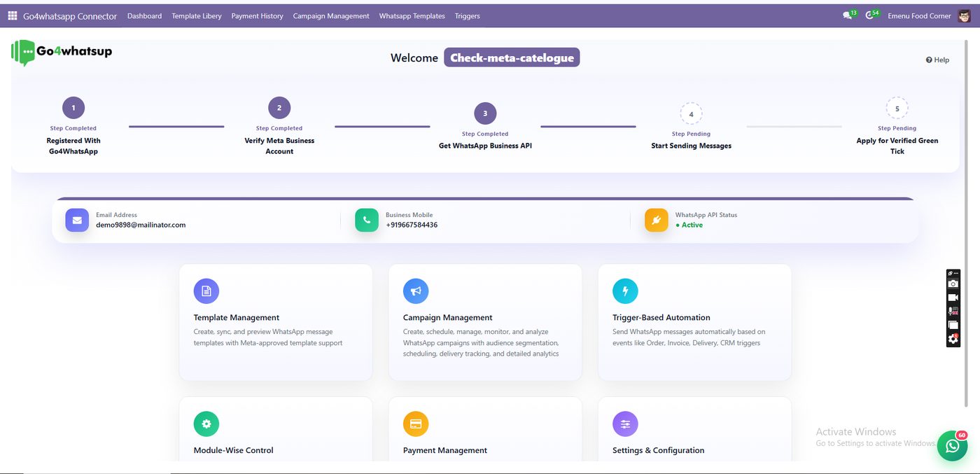Open the Trigger-Based Automation card

tap(694, 322)
